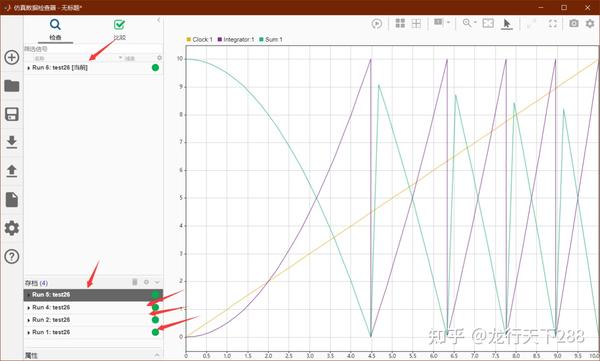Click the full-screen expand icon in toolbar
The width and height of the screenshot is (600, 361).
[x=553, y=24]
